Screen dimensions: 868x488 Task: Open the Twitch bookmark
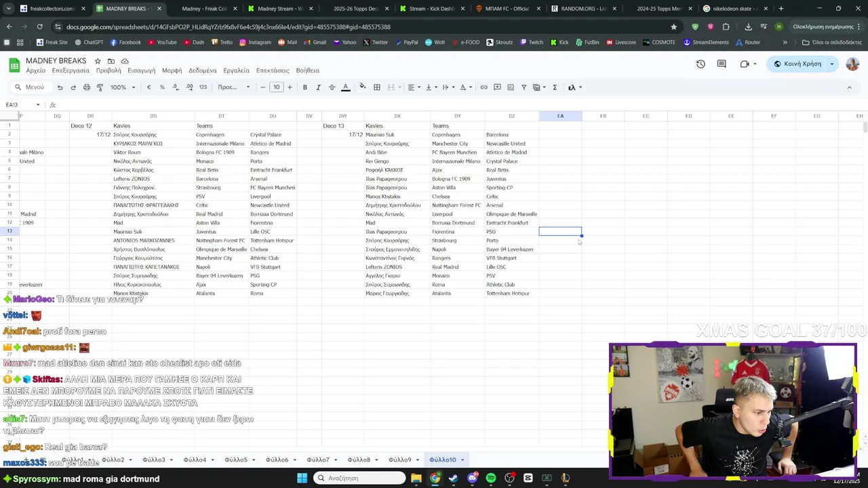(530, 42)
